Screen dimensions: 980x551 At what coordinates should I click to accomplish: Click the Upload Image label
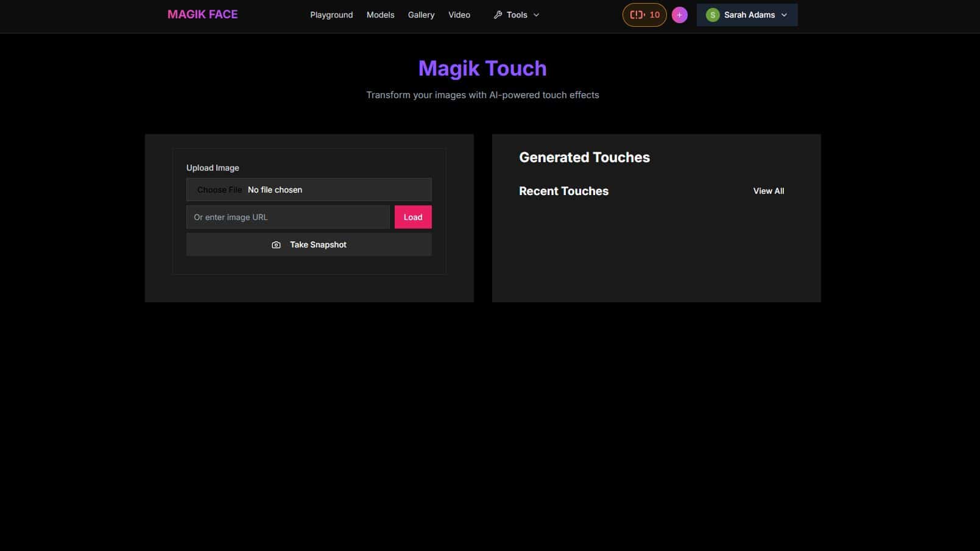click(x=213, y=168)
